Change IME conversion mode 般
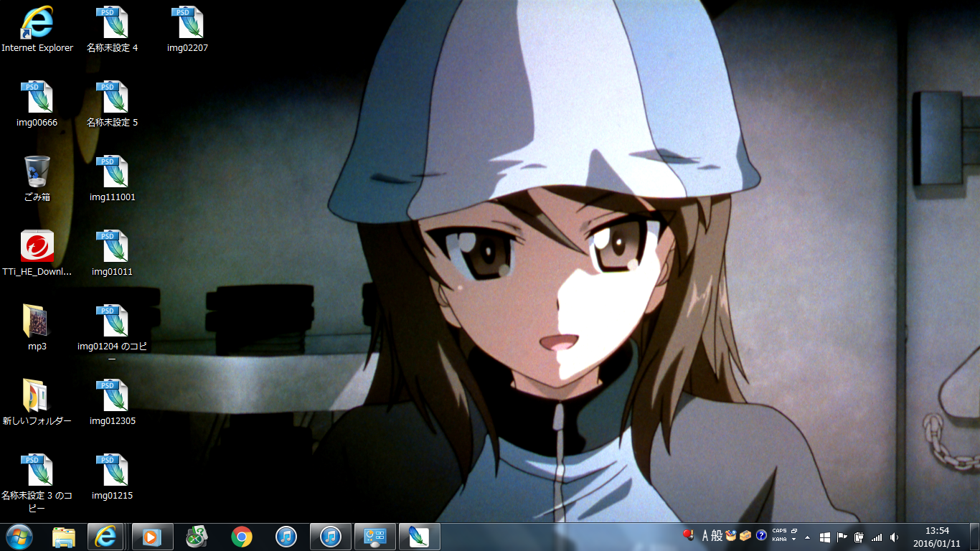980x551 pixels. click(x=717, y=536)
